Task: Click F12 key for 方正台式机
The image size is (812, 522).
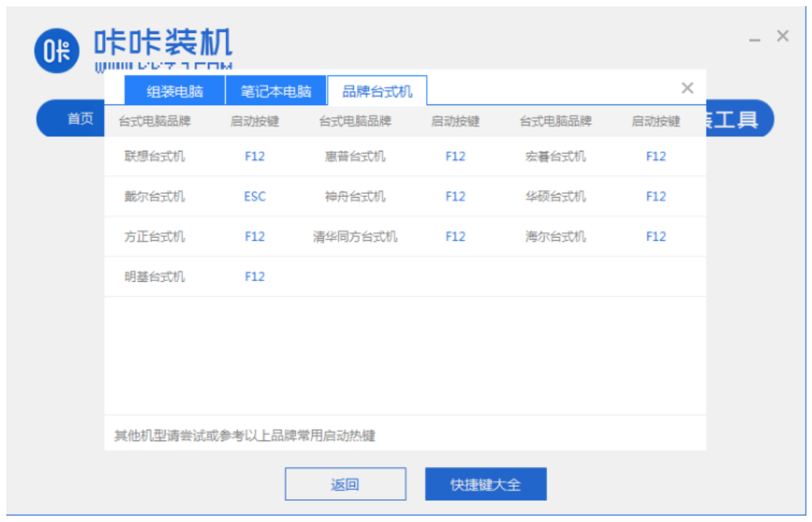Action: 254,236
